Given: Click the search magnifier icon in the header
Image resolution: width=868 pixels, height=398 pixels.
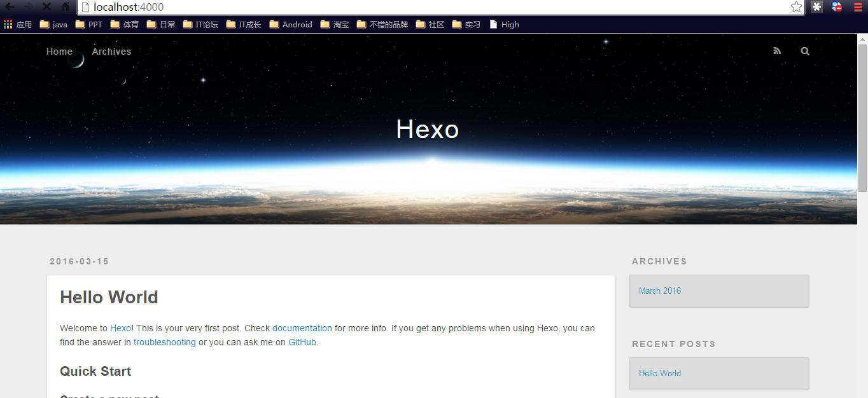Looking at the screenshot, I should click(x=805, y=51).
